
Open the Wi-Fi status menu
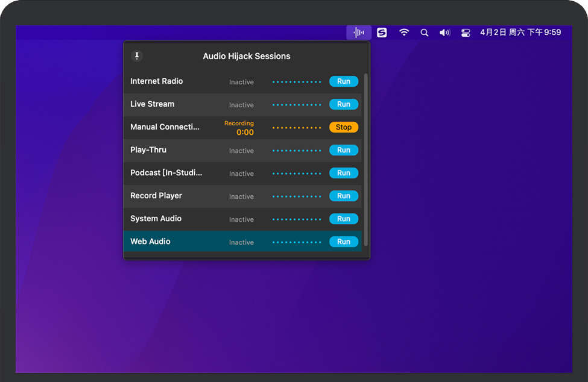click(404, 33)
